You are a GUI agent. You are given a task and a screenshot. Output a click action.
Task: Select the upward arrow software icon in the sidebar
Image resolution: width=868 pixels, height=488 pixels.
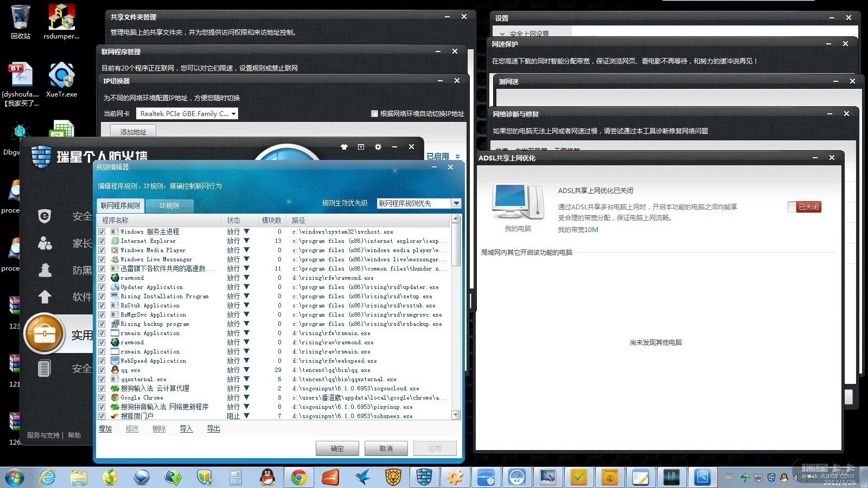pyautogui.click(x=45, y=297)
